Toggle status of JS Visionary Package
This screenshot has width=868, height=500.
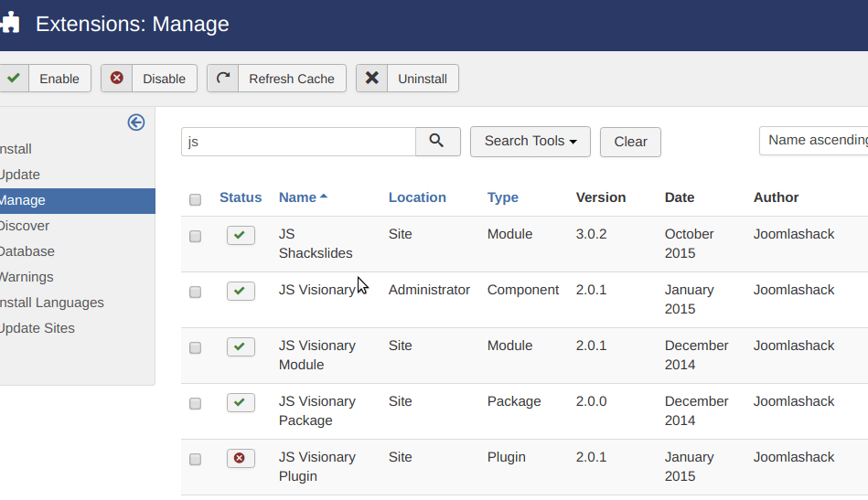[x=241, y=403]
